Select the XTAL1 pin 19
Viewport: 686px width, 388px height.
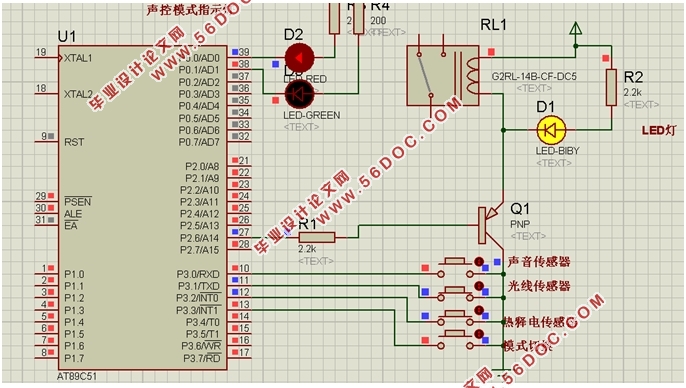[x=46, y=57]
